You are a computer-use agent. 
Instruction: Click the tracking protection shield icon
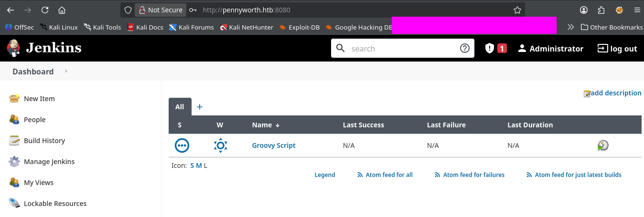128,10
